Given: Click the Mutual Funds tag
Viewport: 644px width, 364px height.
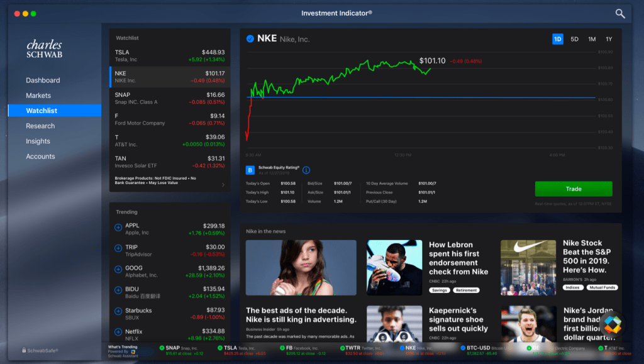Looking at the screenshot, I should (x=602, y=288).
